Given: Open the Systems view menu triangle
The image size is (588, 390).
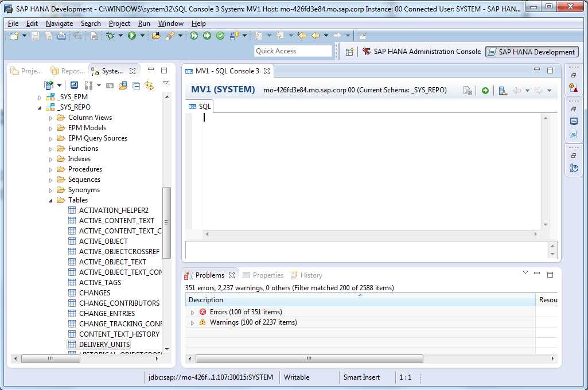Looking at the screenshot, I should point(166,83).
